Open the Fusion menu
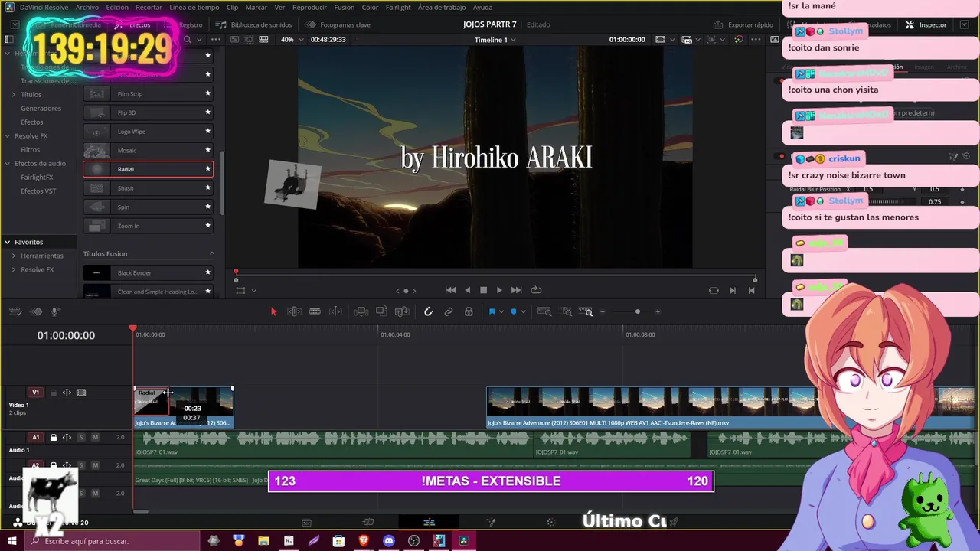Image resolution: width=980 pixels, height=551 pixels. pos(345,7)
